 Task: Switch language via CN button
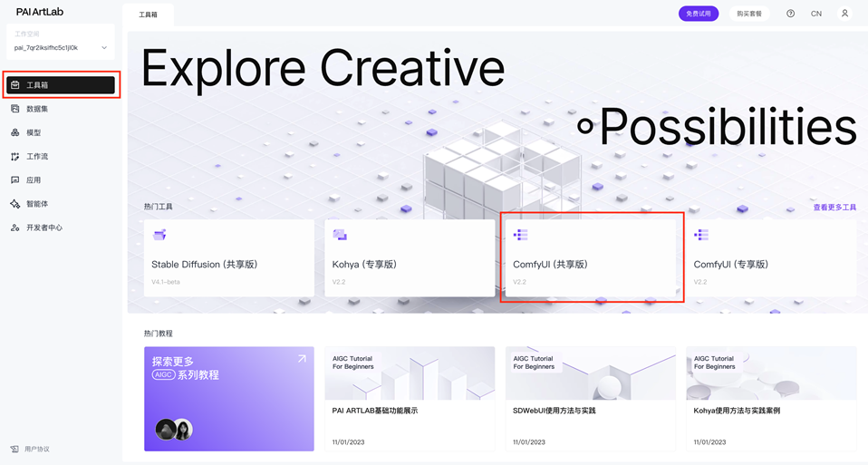(816, 14)
